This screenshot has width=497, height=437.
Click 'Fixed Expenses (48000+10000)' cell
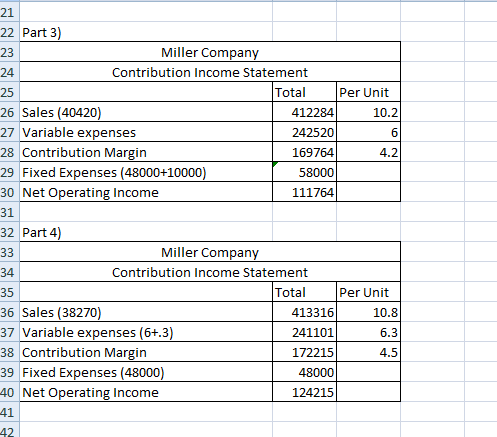coord(146,172)
